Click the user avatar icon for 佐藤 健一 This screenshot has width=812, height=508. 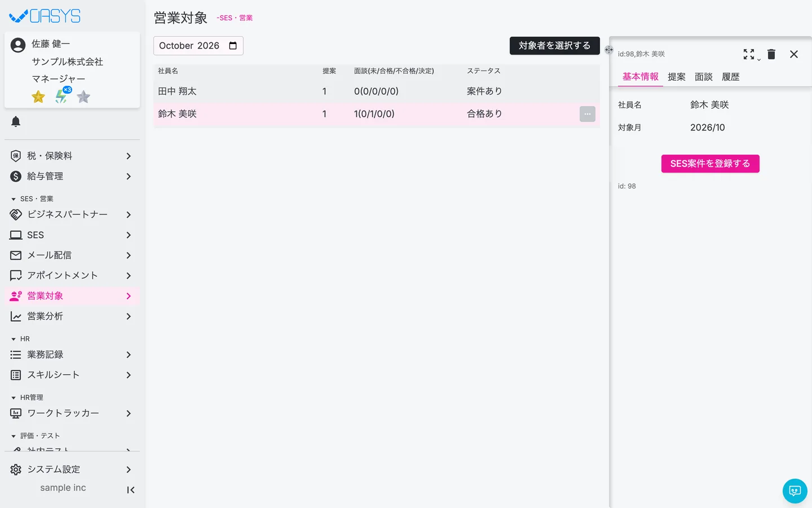pos(18,45)
